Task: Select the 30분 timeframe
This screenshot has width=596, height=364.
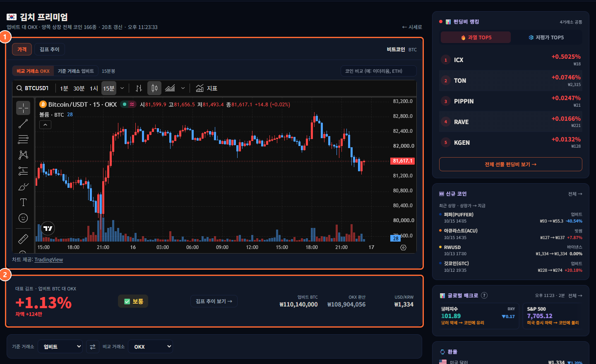Action: coord(79,88)
